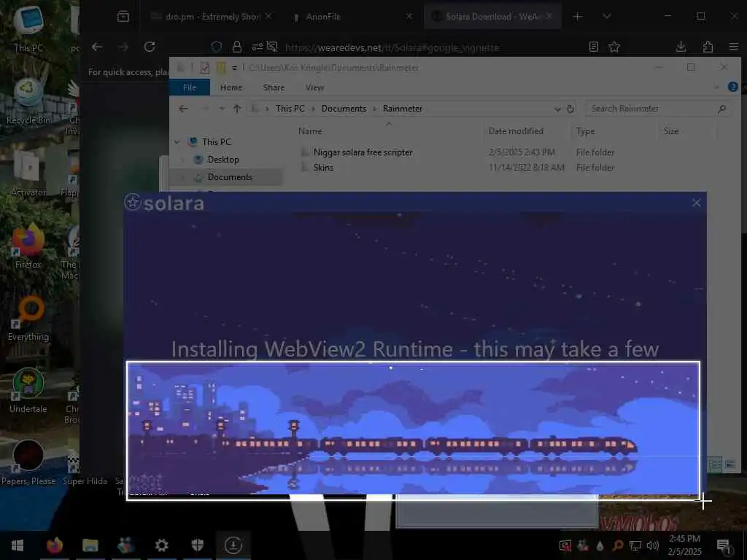Open Settings gear on the taskbar

[x=161, y=545]
